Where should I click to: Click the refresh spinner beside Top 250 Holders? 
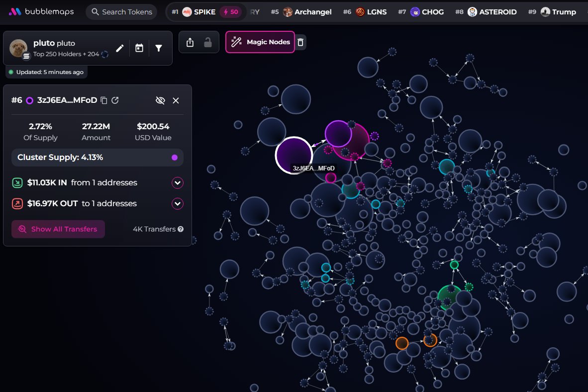(x=105, y=54)
